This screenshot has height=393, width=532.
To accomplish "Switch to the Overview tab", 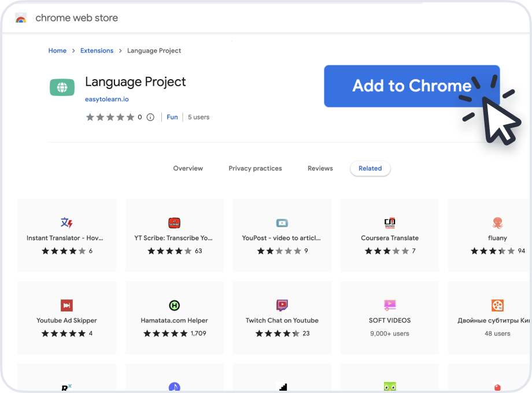I will [x=188, y=169].
